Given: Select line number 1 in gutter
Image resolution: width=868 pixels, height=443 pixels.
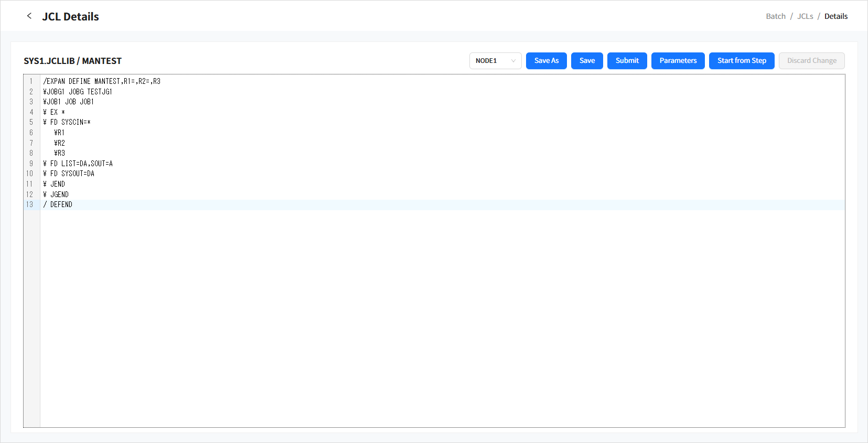Looking at the screenshot, I should point(31,81).
